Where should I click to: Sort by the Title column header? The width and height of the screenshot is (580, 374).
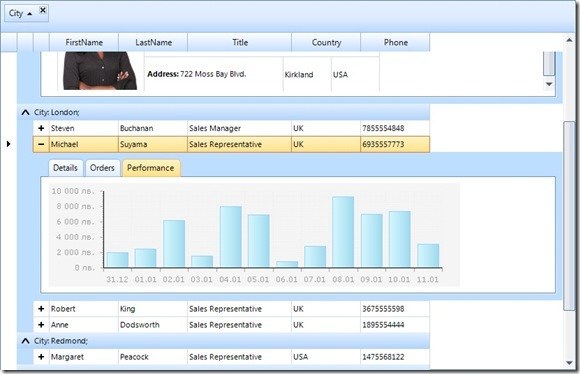240,42
